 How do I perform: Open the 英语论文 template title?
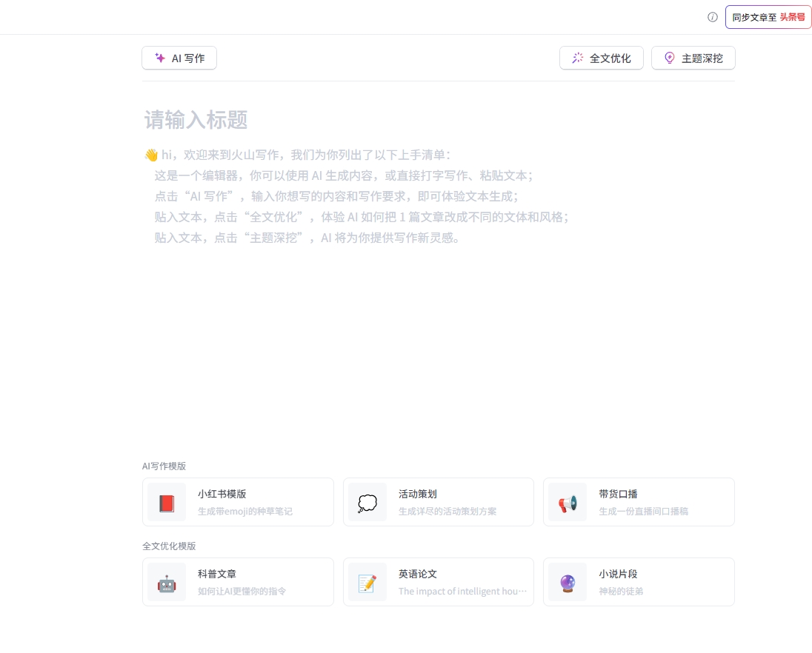pyautogui.click(x=418, y=574)
